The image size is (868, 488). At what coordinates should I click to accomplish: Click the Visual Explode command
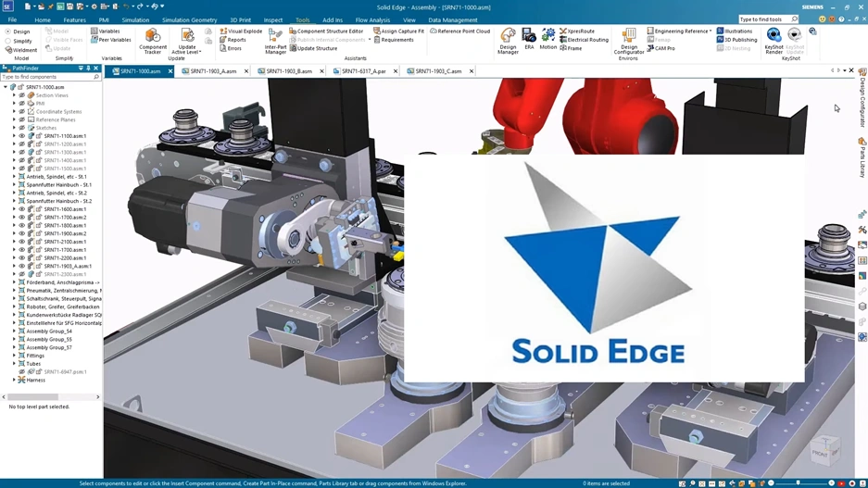pos(241,31)
